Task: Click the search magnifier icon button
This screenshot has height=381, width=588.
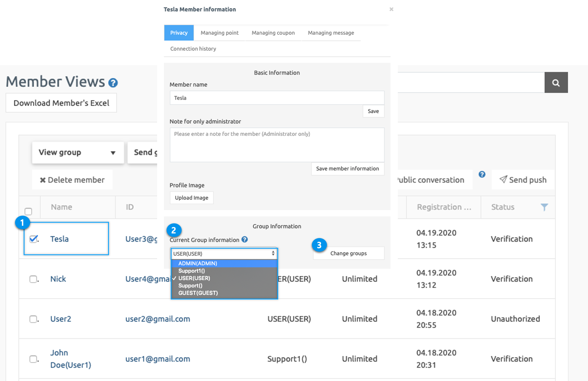Action: (556, 83)
